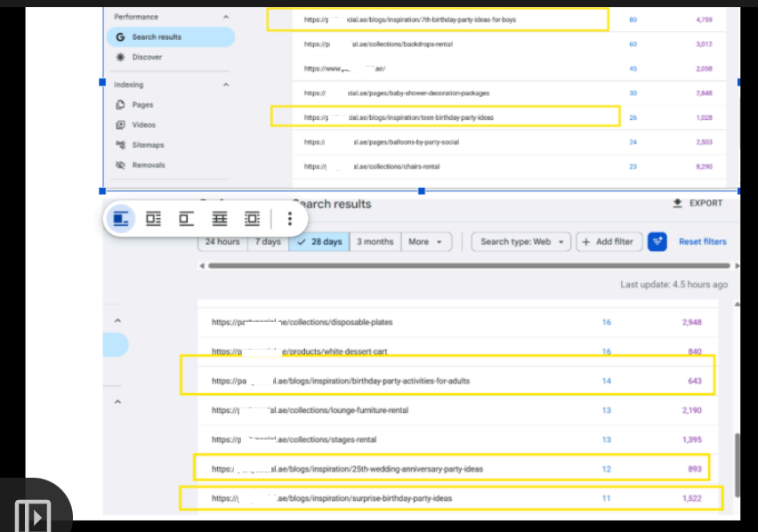Choose the Wrap text image option
The height and width of the screenshot is (532, 758).
153,219
